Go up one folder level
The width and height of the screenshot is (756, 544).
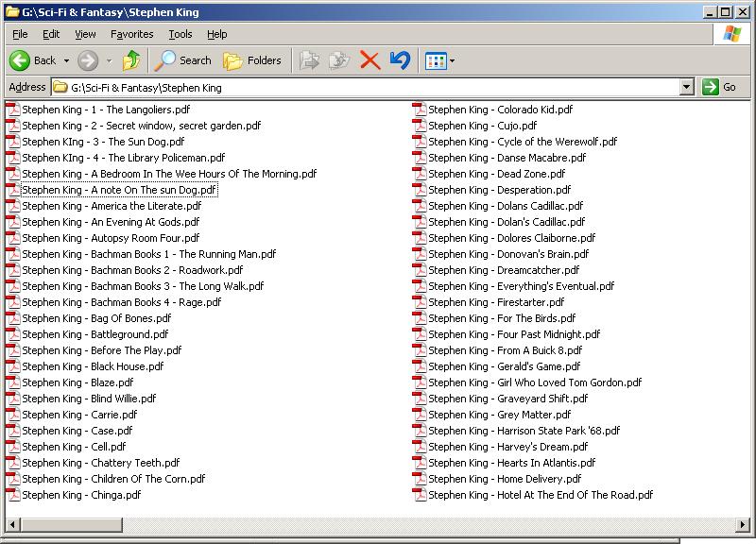click(x=131, y=60)
